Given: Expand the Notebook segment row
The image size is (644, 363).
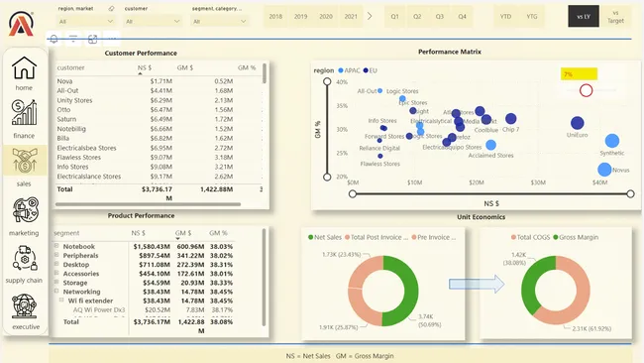Looking at the screenshot, I should (56, 246).
